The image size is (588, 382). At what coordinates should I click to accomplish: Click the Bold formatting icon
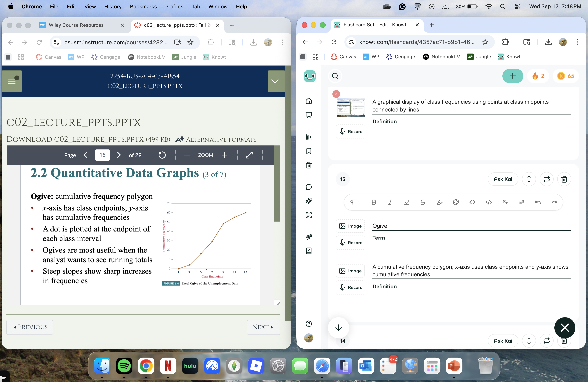click(374, 202)
